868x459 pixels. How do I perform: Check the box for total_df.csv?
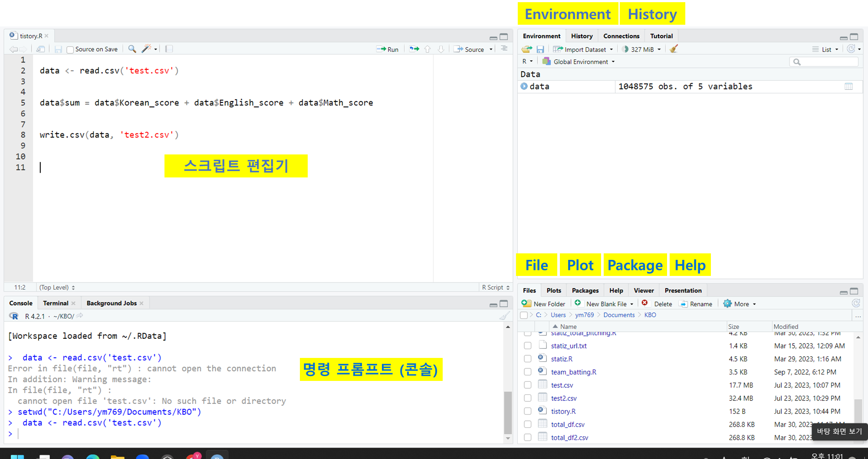click(x=528, y=424)
